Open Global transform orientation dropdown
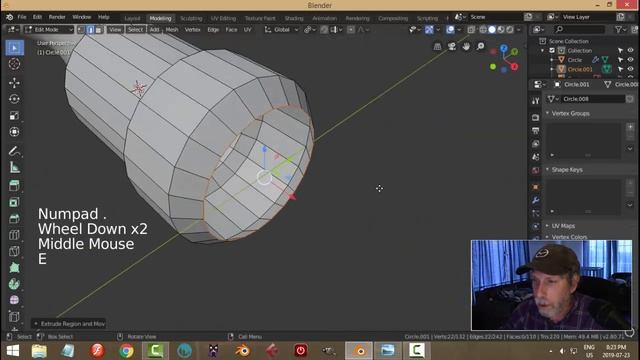 [282, 30]
